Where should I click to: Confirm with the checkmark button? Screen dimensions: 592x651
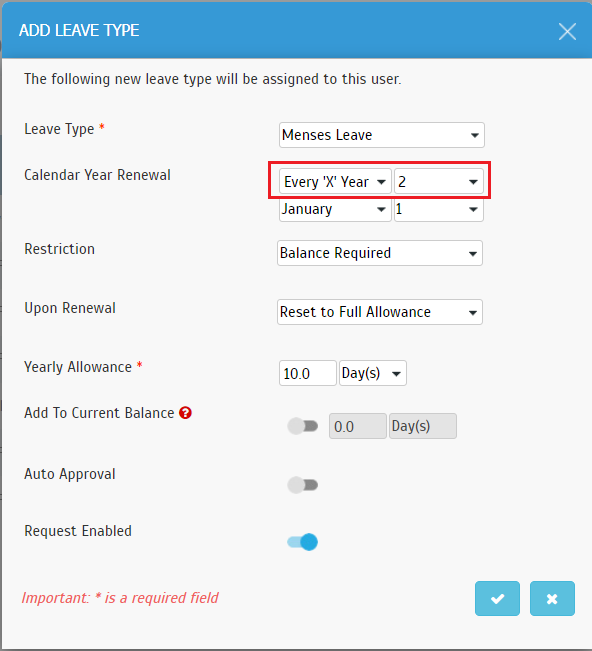click(x=497, y=598)
